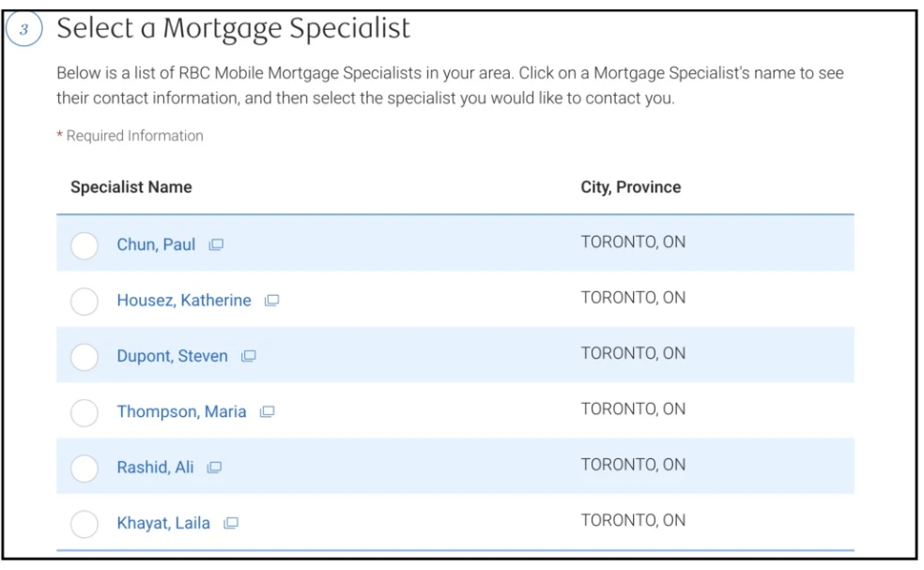Open Chun, Paul contact link
Image resolution: width=924 pixels, height=570 pixels.
(156, 245)
